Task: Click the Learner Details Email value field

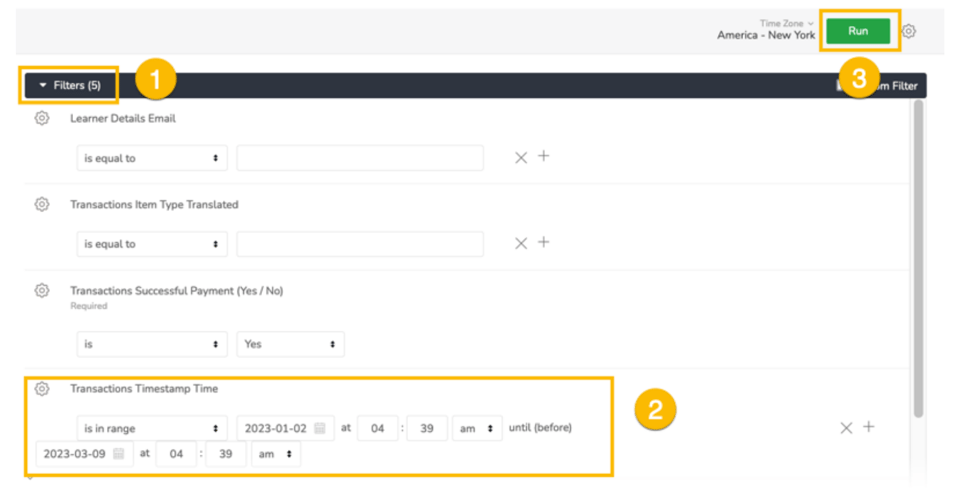Action: [x=360, y=158]
